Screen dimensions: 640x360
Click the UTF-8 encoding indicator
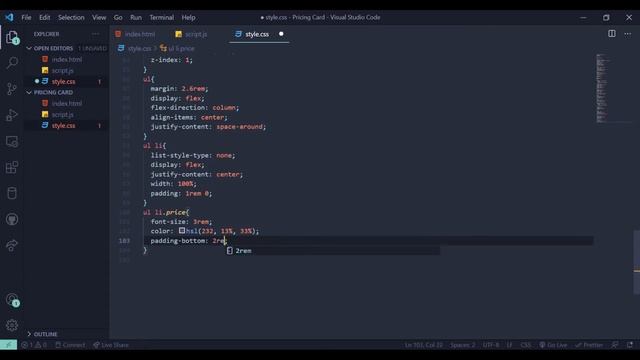(x=491, y=345)
